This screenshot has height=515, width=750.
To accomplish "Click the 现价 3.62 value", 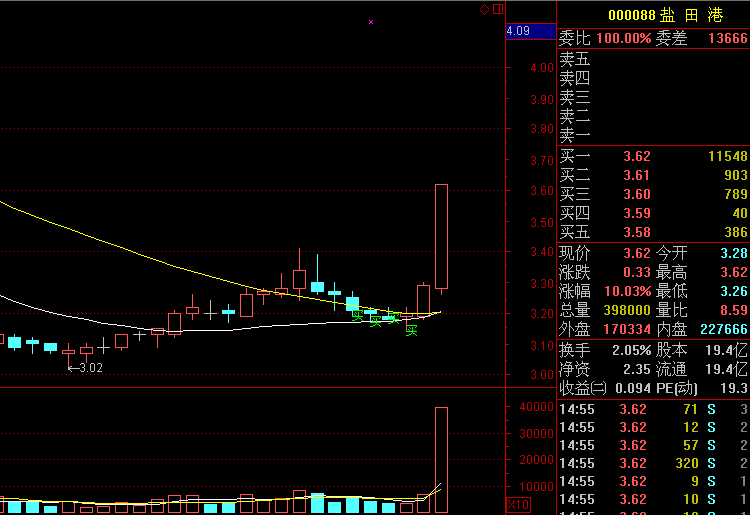I will coord(637,253).
